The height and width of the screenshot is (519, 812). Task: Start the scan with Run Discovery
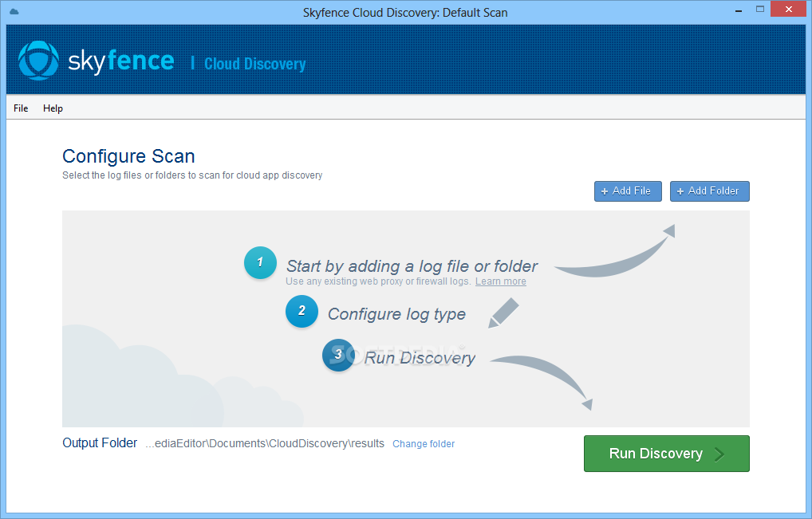(667, 454)
